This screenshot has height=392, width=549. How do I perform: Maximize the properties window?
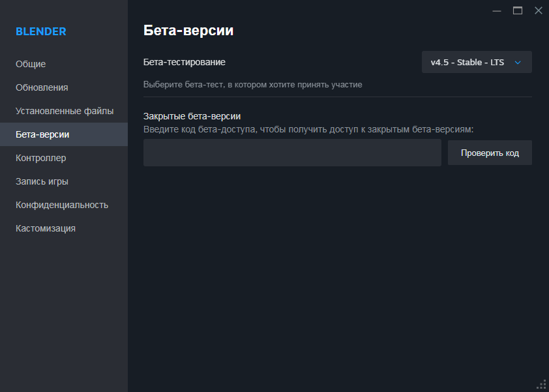pos(518,10)
